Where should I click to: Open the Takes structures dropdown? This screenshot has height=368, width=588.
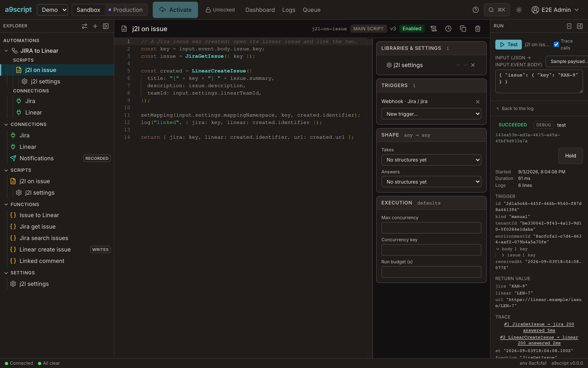click(x=431, y=160)
